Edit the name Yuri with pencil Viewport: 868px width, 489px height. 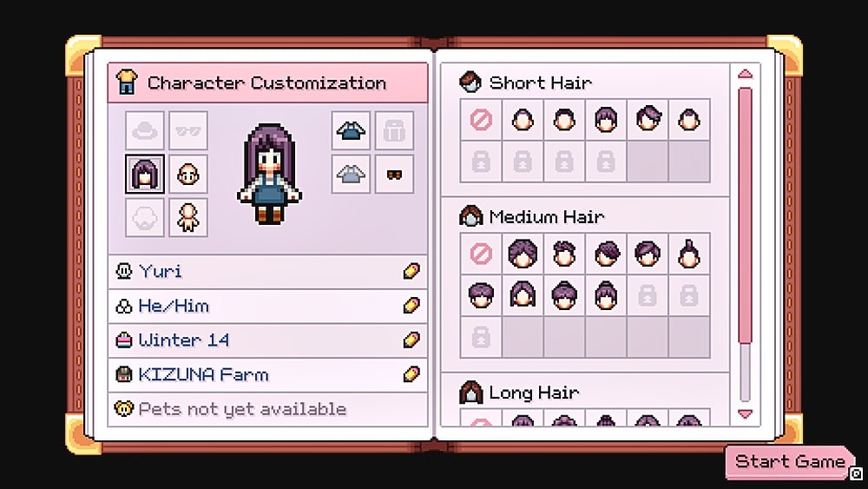[411, 271]
